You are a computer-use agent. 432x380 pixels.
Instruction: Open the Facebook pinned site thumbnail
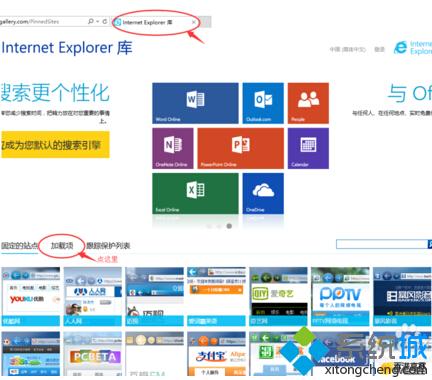(x=340, y=354)
